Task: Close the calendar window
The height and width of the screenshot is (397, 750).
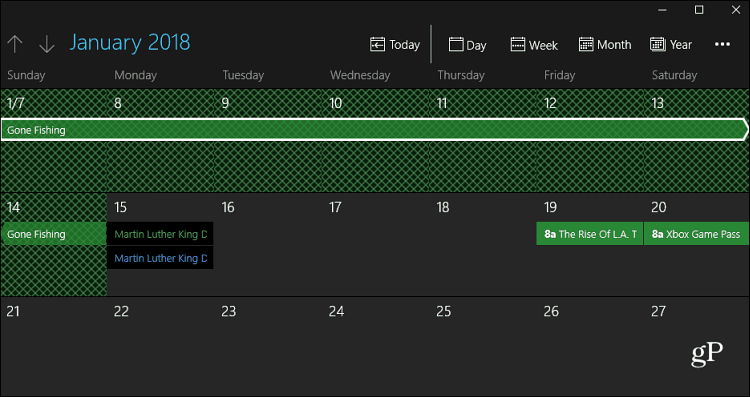Action: click(736, 10)
